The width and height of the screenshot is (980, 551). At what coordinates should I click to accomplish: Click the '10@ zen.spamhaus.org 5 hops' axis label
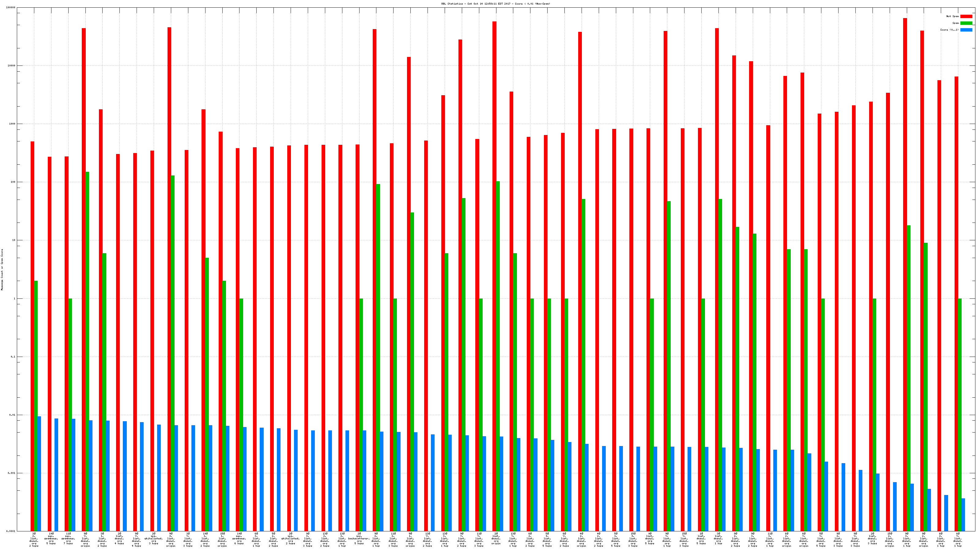pos(51,539)
